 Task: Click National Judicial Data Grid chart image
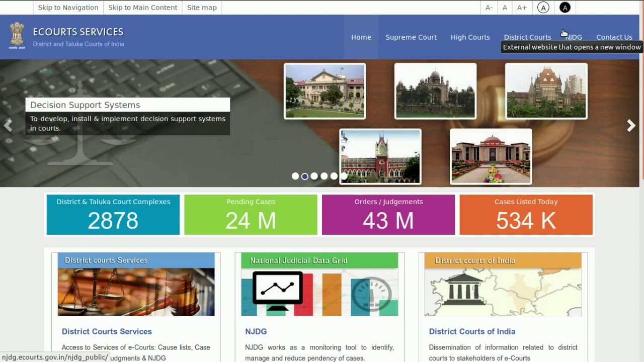tap(319, 285)
